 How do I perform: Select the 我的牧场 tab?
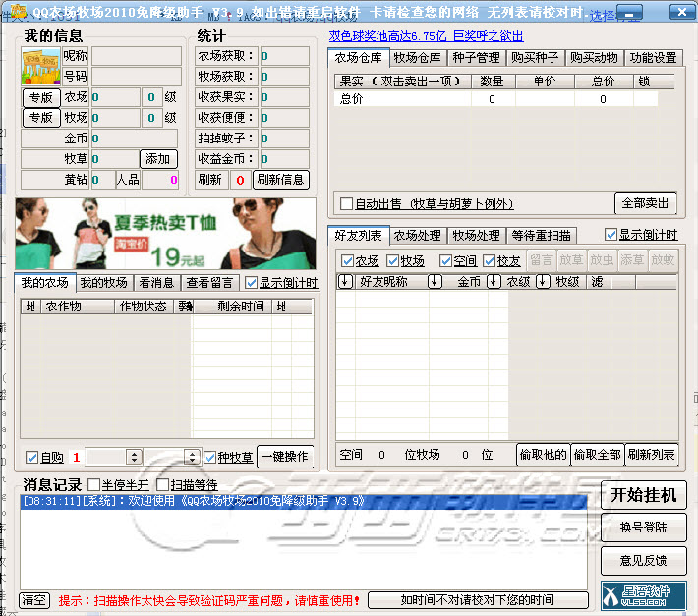click(103, 283)
